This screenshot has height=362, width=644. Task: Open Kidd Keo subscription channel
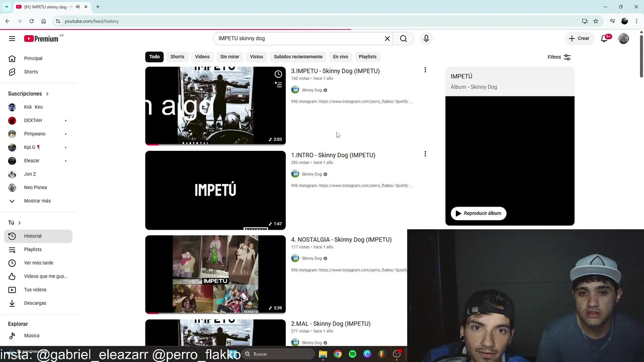click(38, 107)
